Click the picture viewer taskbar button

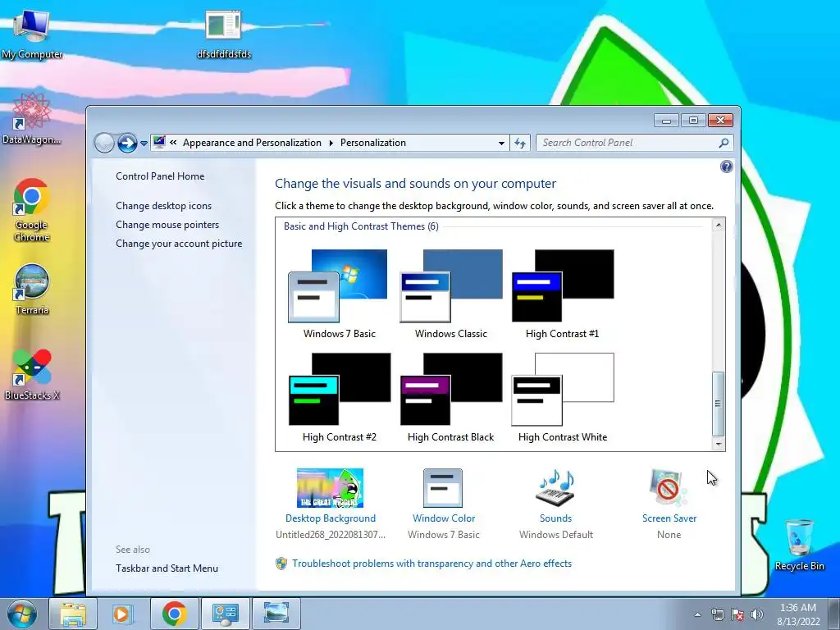[276, 614]
